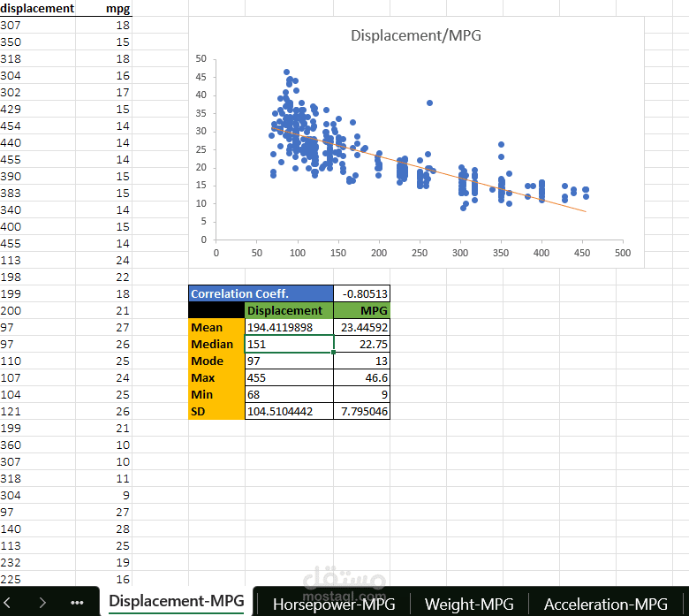Screen dimensions: 689x616
Task: Click the mpg value 9 beside 304
Action: (103, 495)
